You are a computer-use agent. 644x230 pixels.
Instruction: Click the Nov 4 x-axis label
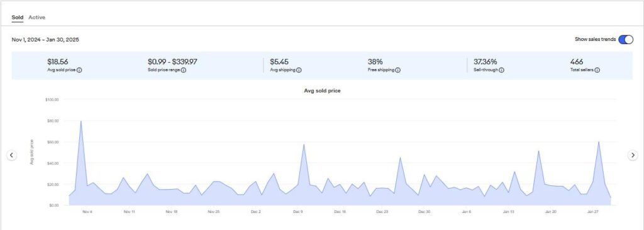(87, 212)
